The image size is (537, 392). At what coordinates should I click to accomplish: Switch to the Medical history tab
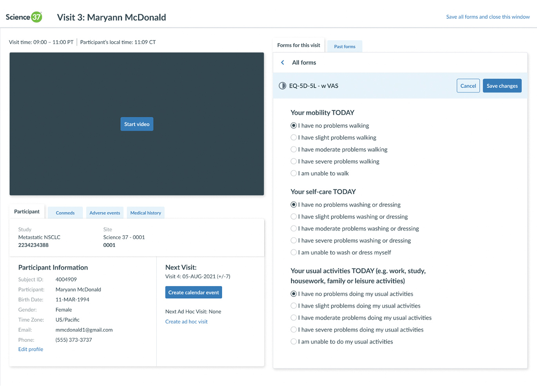point(145,213)
